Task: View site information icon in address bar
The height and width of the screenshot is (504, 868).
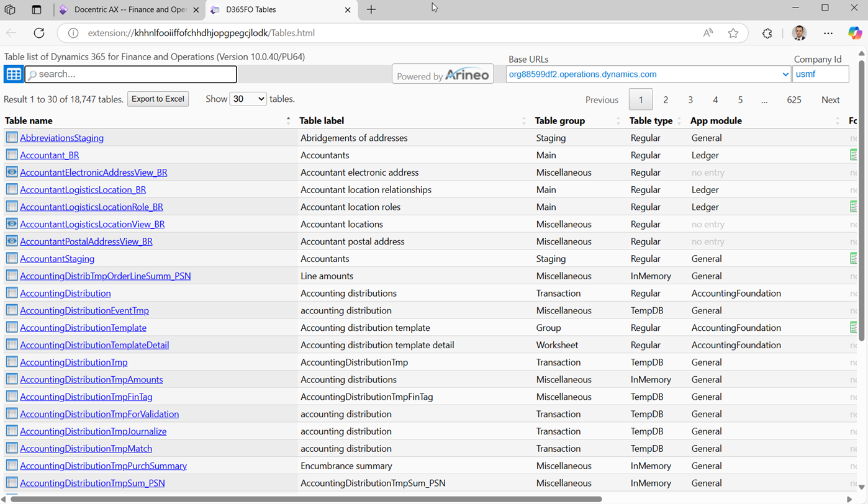Action: 73,33
